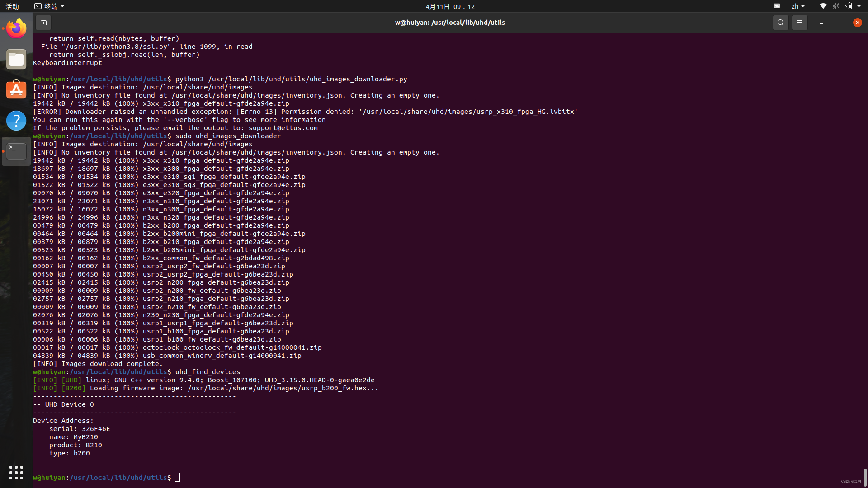The height and width of the screenshot is (488, 868).
Task: Click the keyboard layout icon in top bar
Action: pyautogui.click(x=777, y=6)
